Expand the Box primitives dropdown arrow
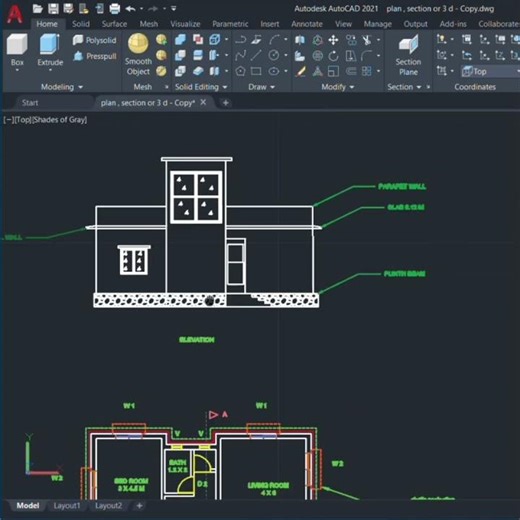 coord(17,70)
